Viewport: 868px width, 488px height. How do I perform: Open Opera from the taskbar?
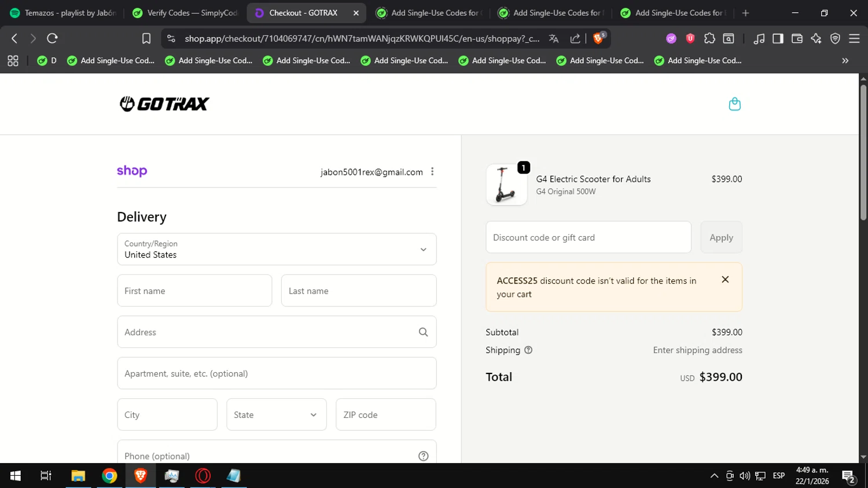pos(203,476)
